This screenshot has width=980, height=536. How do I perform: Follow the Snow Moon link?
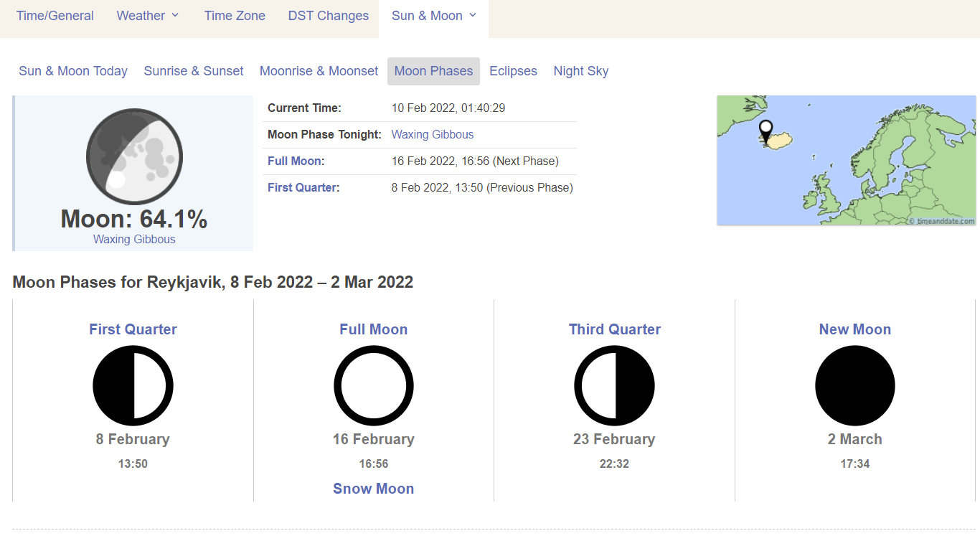pos(374,489)
